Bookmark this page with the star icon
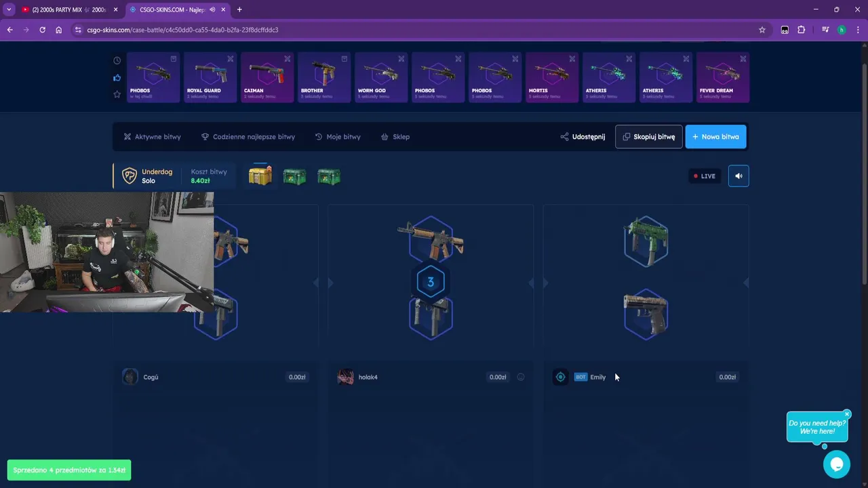The image size is (868, 488). click(762, 30)
